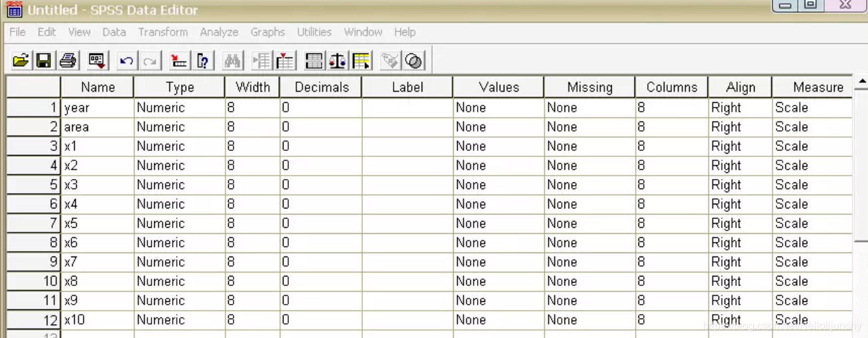Click the variable name cell 'x5'
Viewport: 868px width, 338px height.
97,224
